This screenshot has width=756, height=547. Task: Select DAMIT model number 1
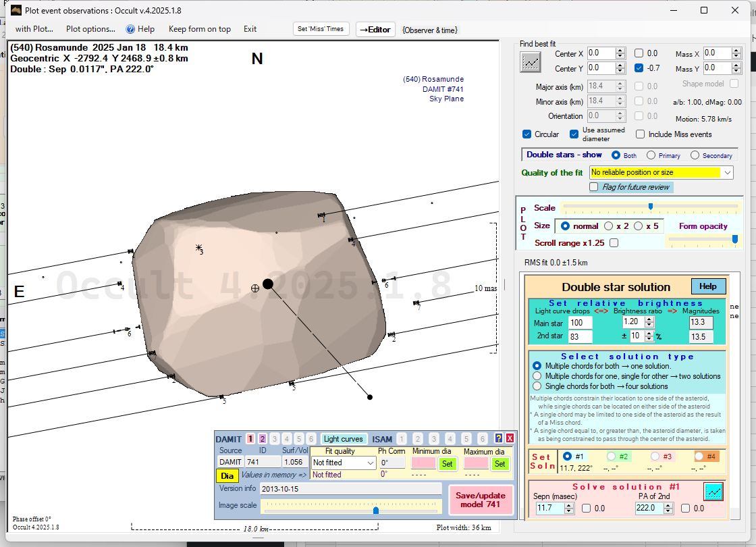pyautogui.click(x=250, y=439)
